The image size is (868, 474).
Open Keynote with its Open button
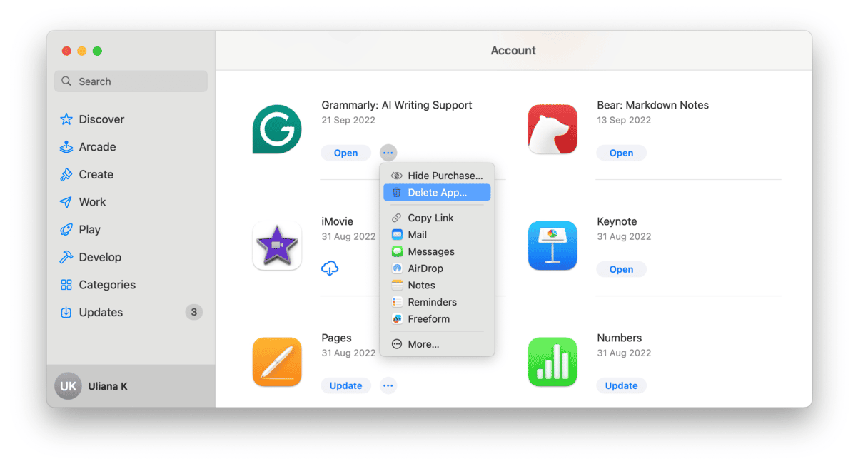622,269
